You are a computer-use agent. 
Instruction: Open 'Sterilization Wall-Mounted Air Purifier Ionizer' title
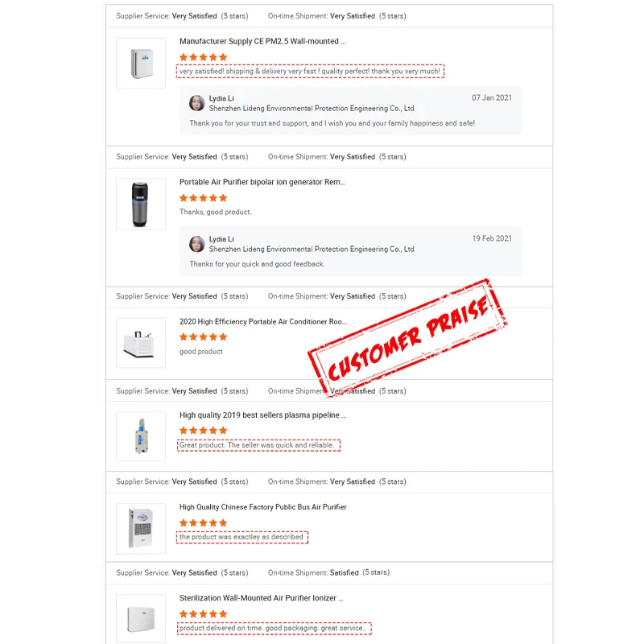pyautogui.click(x=261, y=598)
